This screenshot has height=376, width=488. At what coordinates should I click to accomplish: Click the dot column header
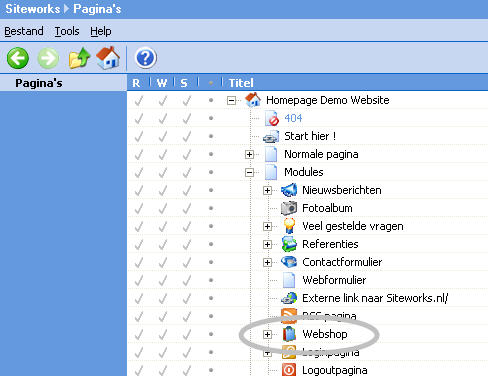pyautogui.click(x=210, y=83)
